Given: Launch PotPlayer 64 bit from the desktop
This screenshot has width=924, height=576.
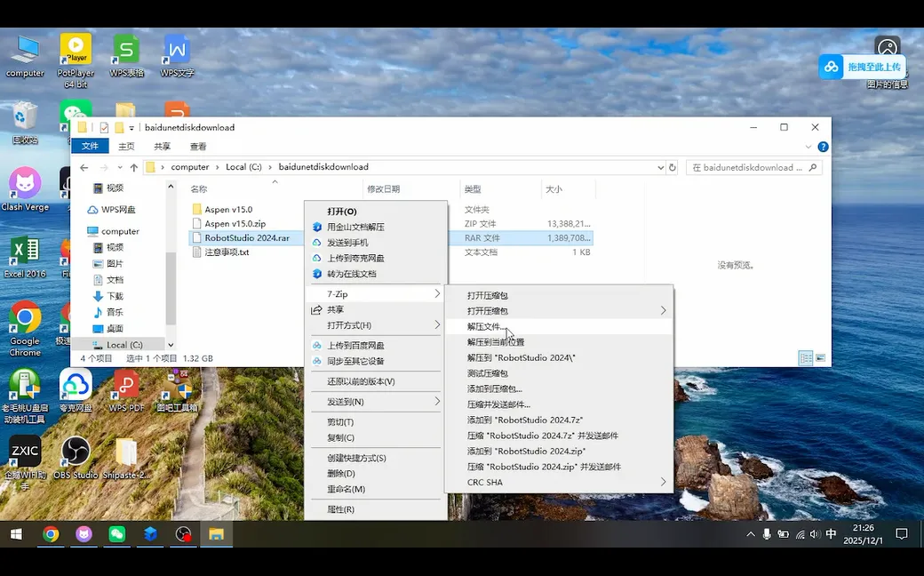Looking at the screenshot, I should 76,46.
